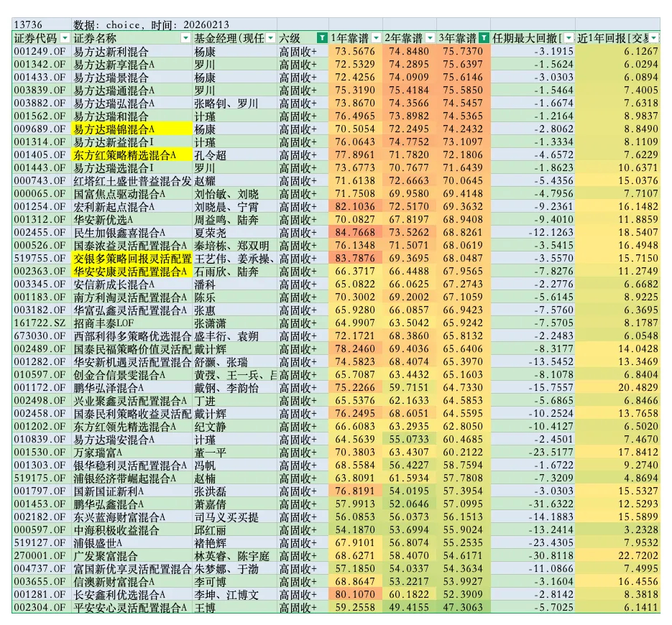Viewport: 672px width, 625px height.
Task: Select code cell 270001.OF
Action: click(42, 556)
